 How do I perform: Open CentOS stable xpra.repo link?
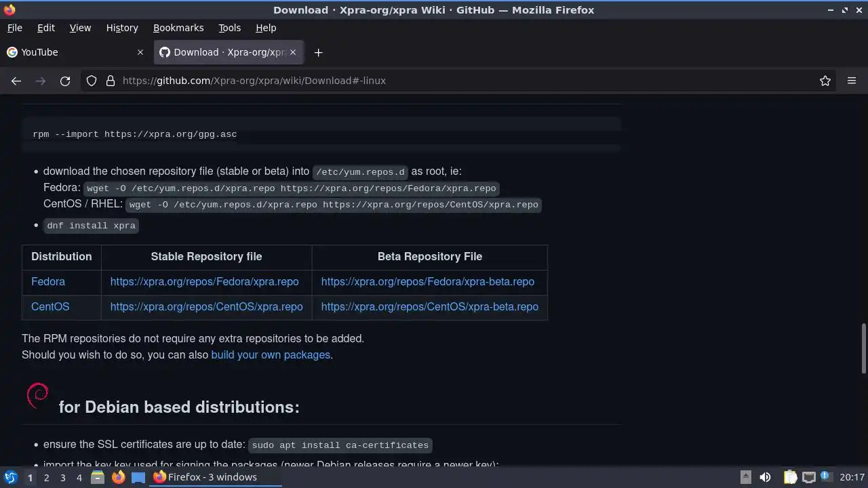pos(206,307)
